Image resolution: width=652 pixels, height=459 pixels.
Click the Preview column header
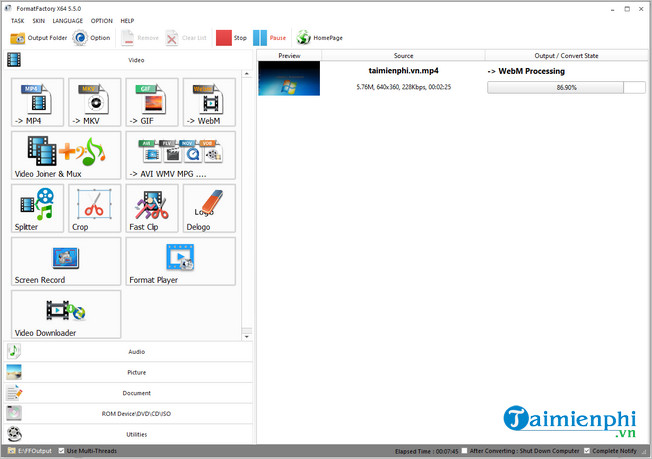pyautogui.click(x=289, y=56)
